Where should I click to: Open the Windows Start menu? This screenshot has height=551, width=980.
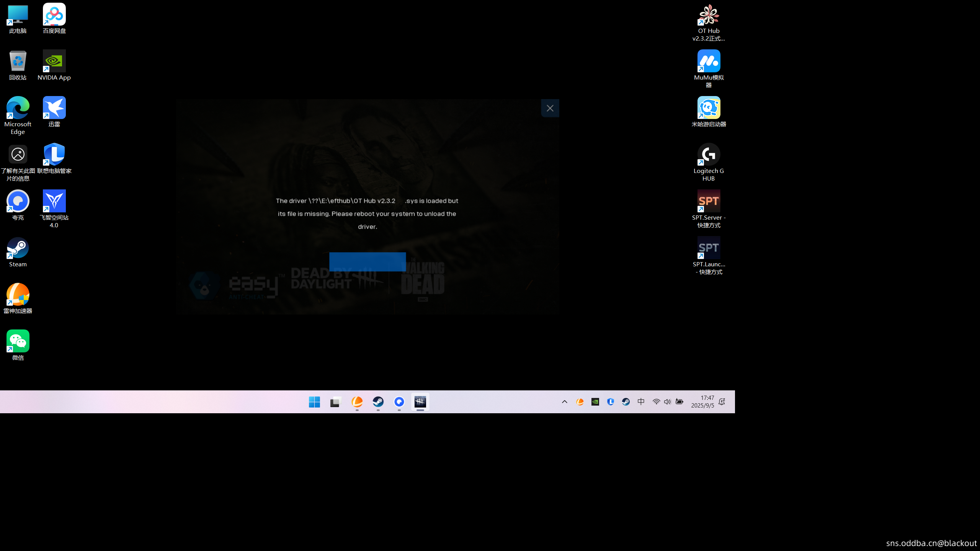click(x=314, y=402)
